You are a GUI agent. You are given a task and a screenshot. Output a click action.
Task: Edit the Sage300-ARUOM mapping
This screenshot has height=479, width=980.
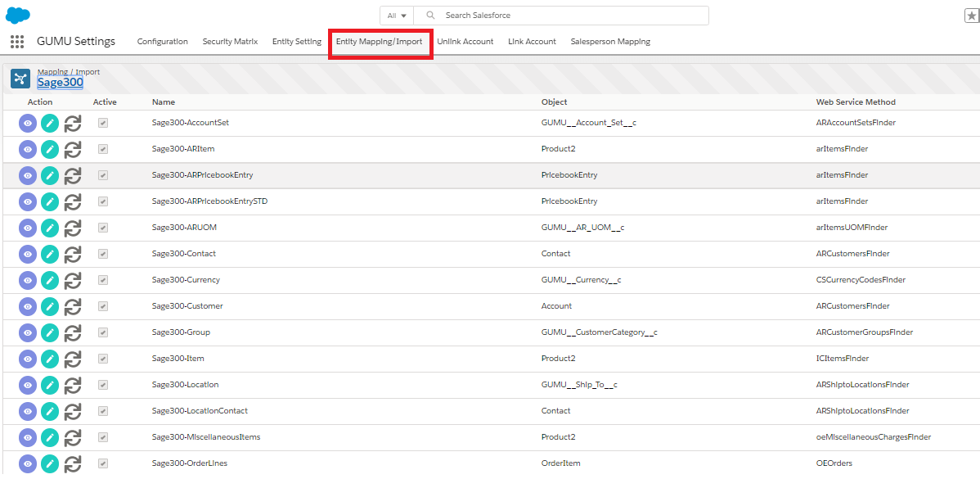tap(50, 228)
